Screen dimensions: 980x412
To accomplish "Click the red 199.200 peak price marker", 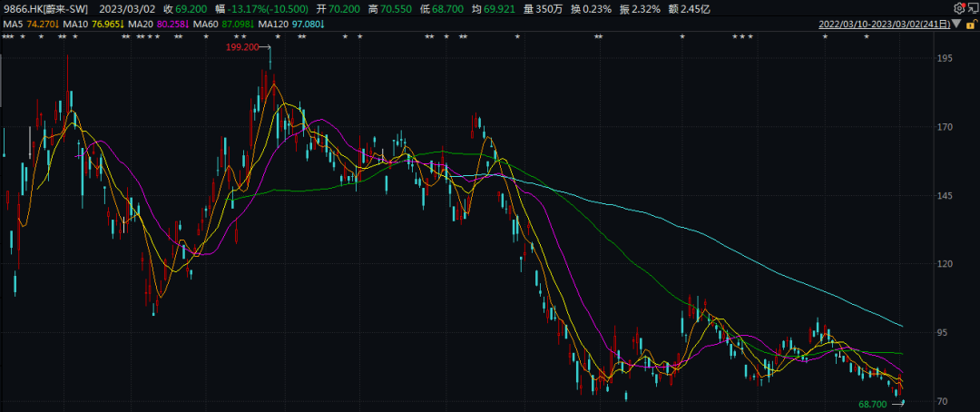I will click(x=242, y=47).
